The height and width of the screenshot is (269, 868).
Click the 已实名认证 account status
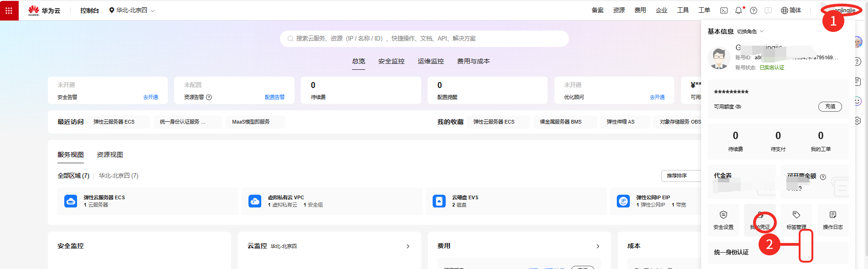(772, 67)
